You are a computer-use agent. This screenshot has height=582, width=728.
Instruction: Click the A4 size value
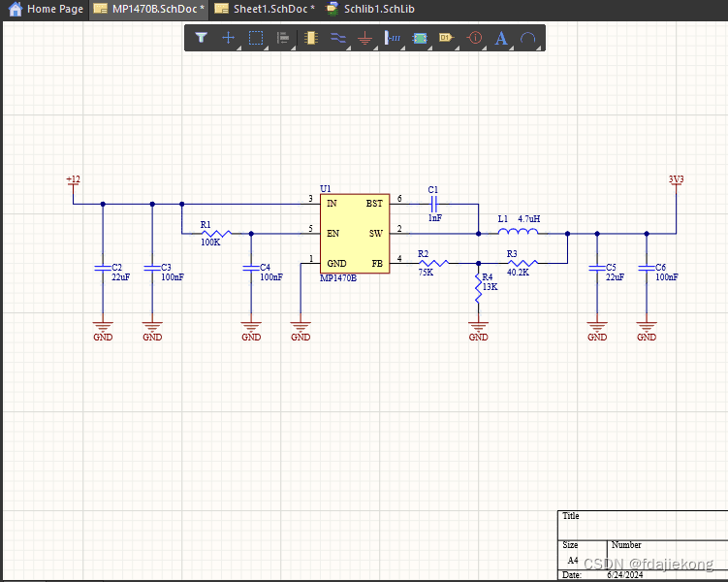573,560
